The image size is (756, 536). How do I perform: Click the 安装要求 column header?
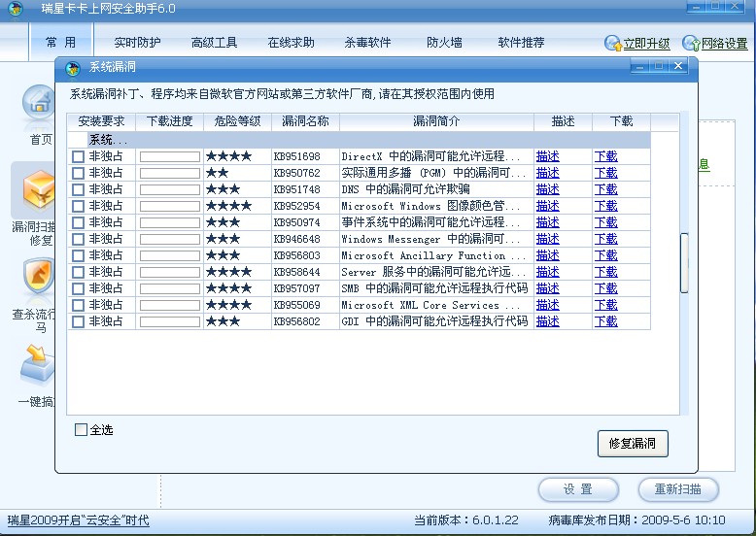point(101,121)
